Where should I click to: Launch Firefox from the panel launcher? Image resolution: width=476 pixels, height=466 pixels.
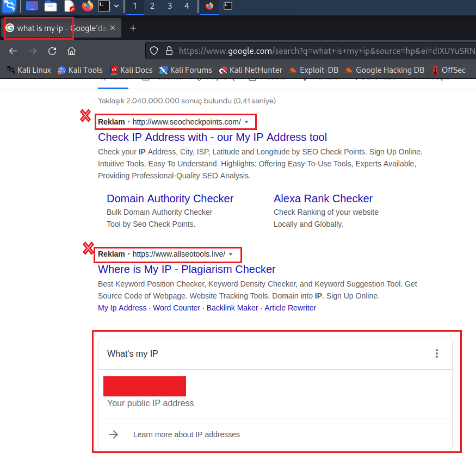(87, 7)
